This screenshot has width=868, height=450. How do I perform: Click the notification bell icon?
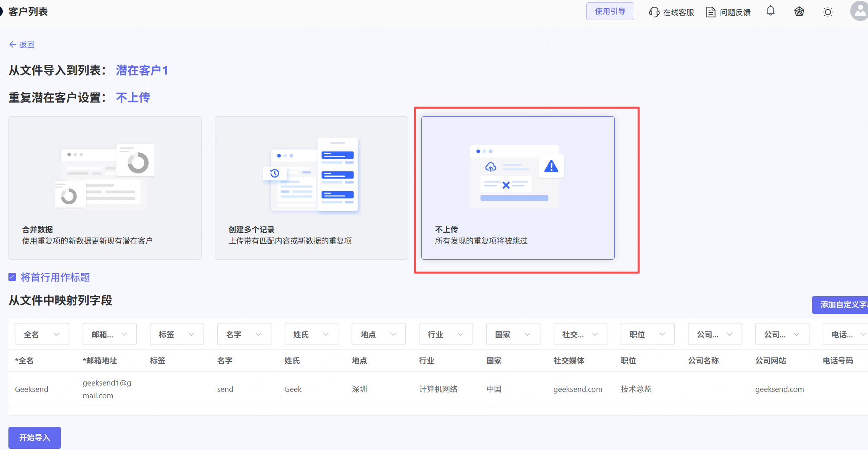(x=770, y=11)
